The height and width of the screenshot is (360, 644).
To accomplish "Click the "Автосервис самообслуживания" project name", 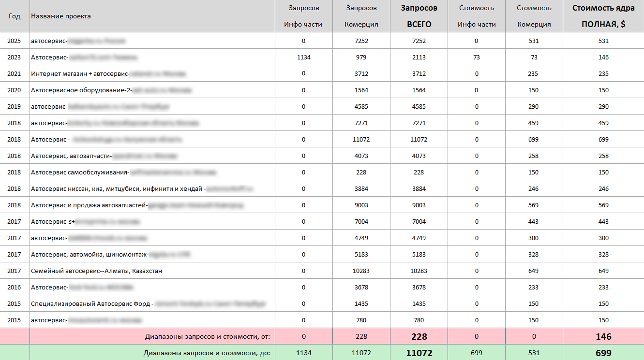I will point(79,173).
